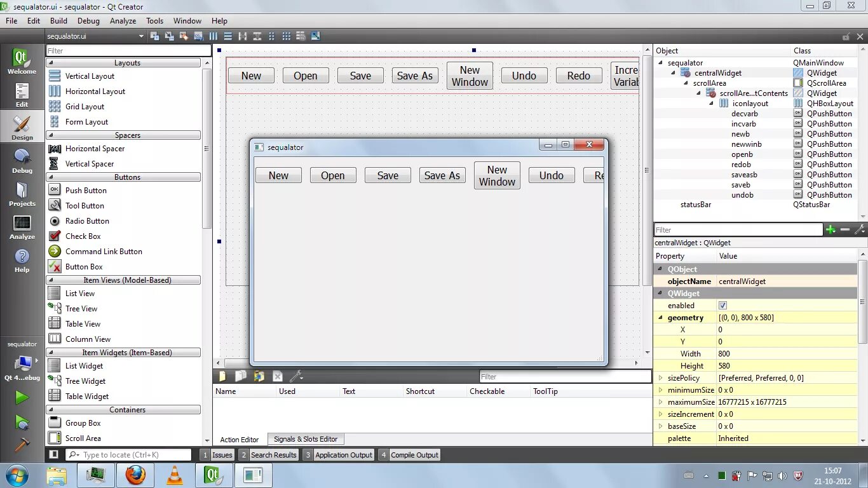The width and height of the screenshot is (868, 488).
Task: Expand the sizePolicy property
Action: coord(661,377)
